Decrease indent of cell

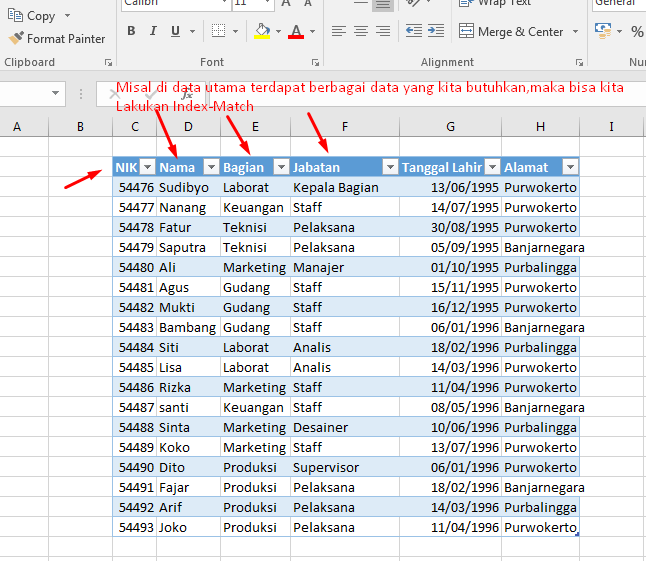414,31
